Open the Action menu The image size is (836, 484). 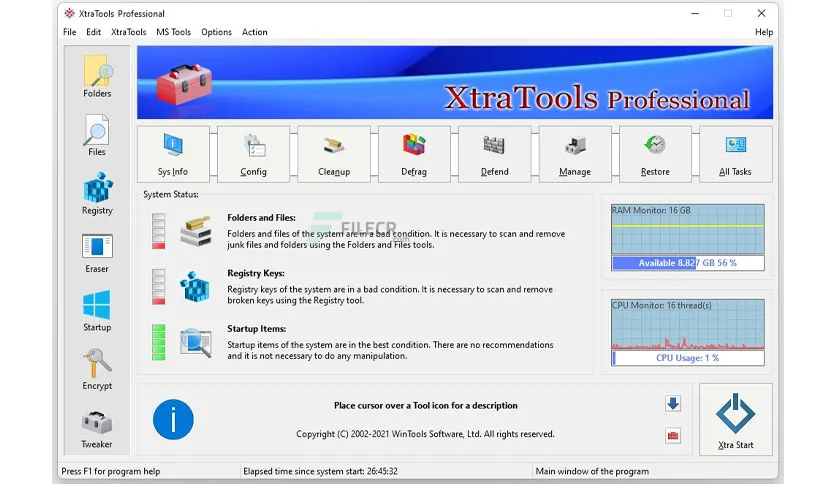[254, 32]
